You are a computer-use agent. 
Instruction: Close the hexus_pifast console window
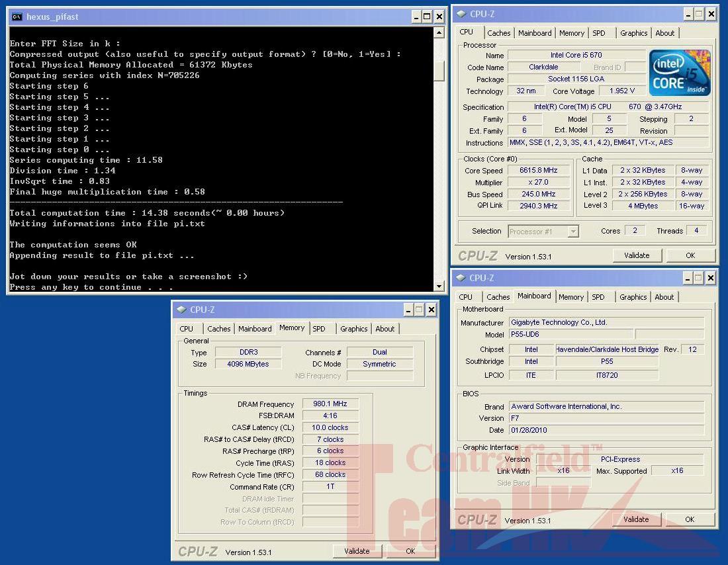pyautogui.click(x=439, y=17)
